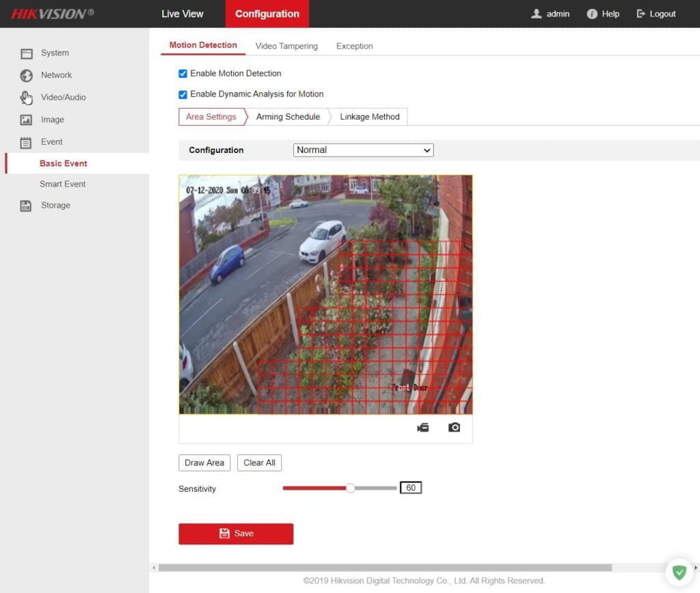Open the admin user menu

click(x=551, y=14)
